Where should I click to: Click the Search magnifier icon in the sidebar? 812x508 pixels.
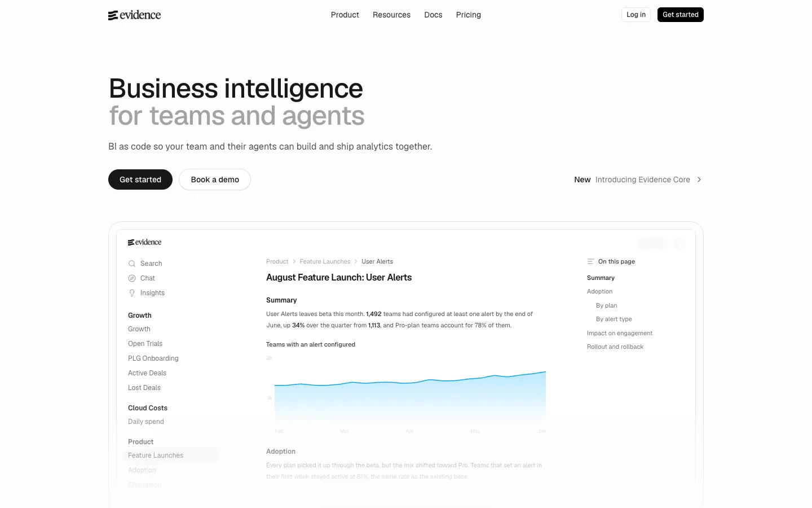tap(132, 264)
